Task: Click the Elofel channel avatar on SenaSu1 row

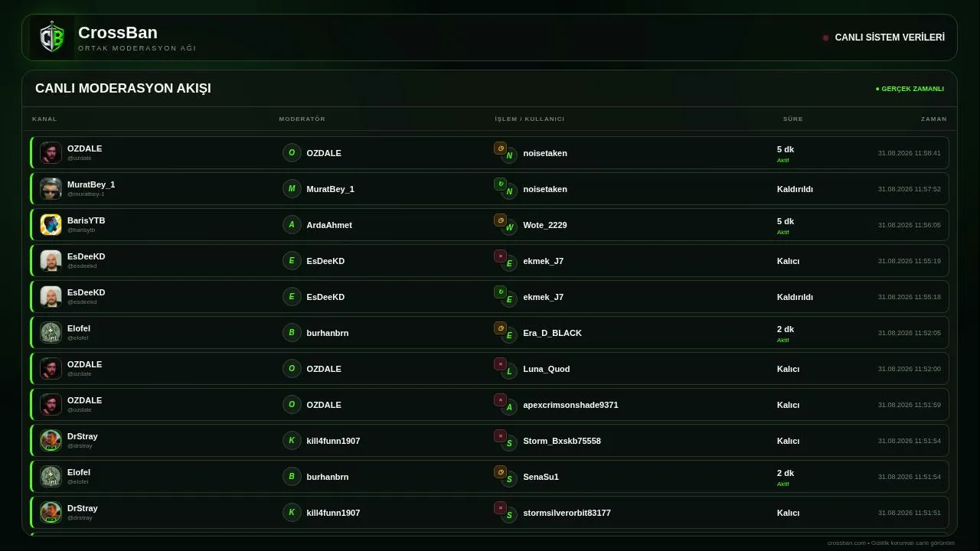Action: [51, 476]
